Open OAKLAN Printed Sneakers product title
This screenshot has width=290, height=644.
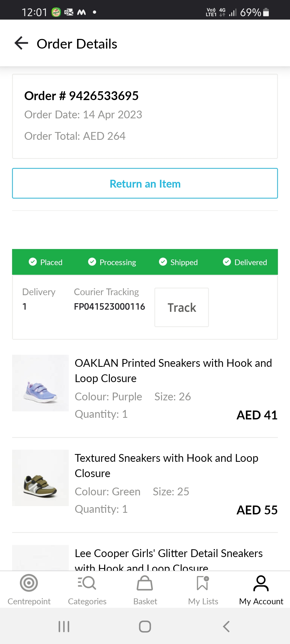[173, 371]
